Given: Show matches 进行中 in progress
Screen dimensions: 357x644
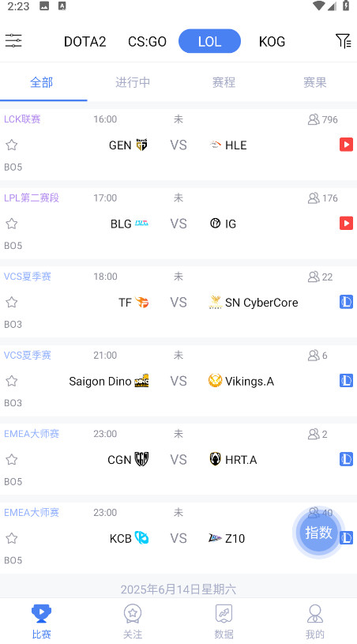Looking at the screenshot, I should (133, 82).
